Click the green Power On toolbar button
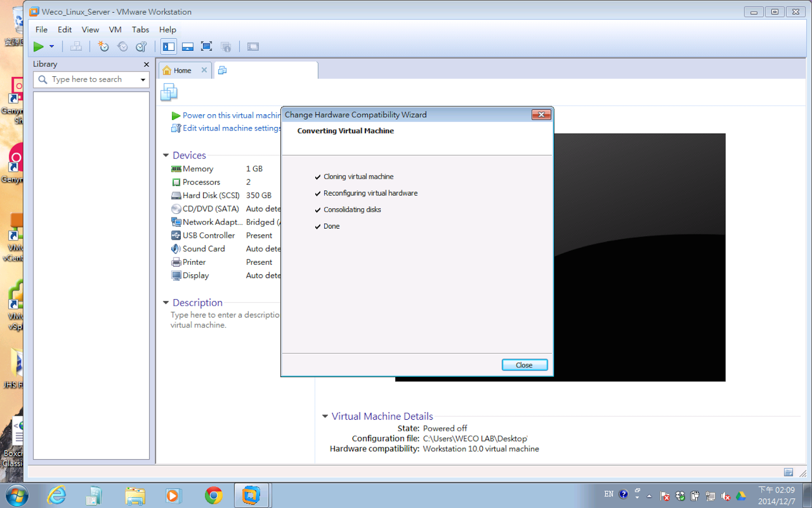 pos(39,47)
